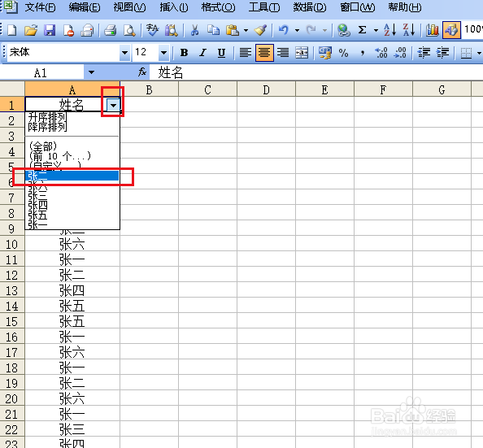Click Decrease Decimal icon
The width and height of the screenshot is (483, 448).
pos(400,53)
